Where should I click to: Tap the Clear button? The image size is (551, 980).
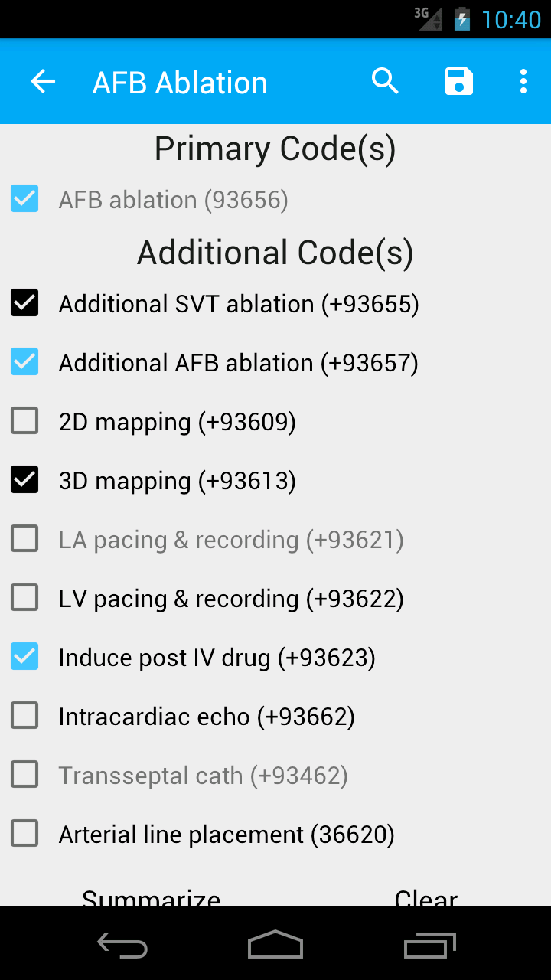click(x=426, y=897)
